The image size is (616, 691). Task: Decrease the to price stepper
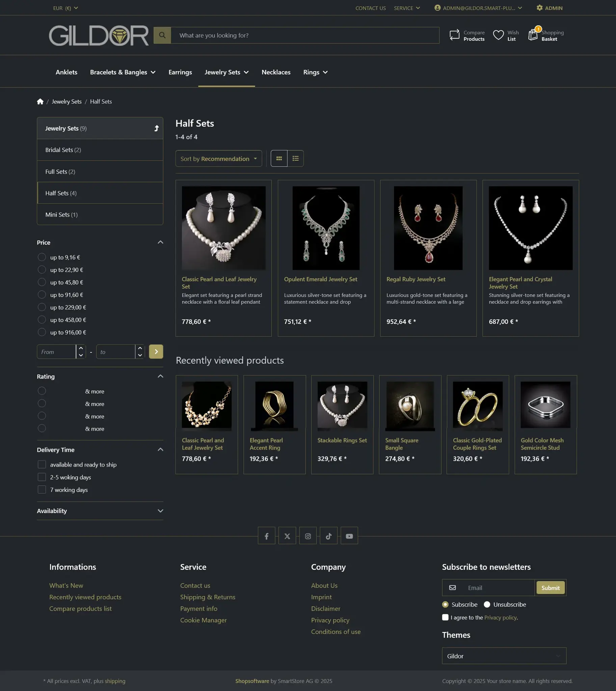click(140, 355)
